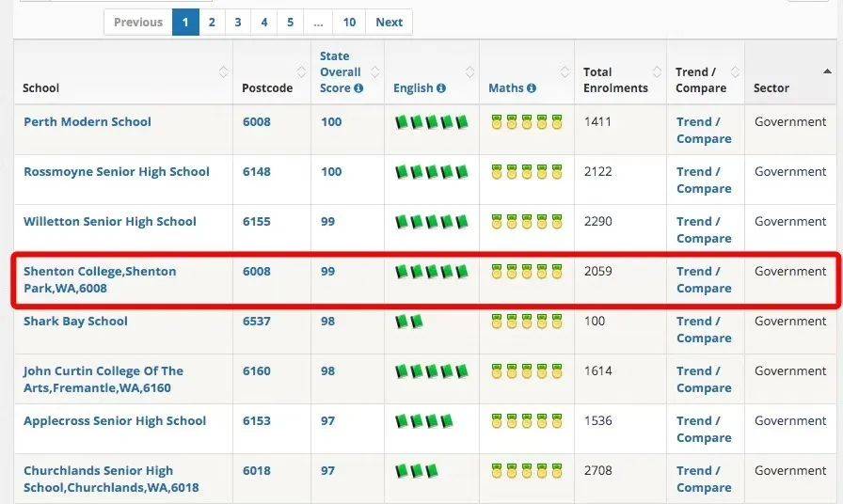Screen dimensions: 843x504
Task: Go to the Previous page
Action: coord(138,22)
